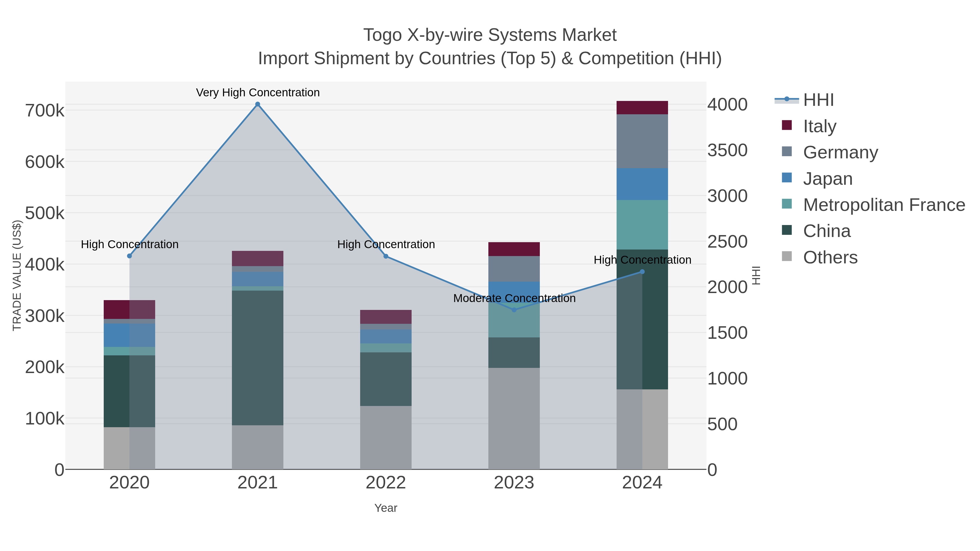Image resolution: width=980 pixels, height=551 pixels.
Task: Toggle the Japan legend entry
Action: point(817,178)
